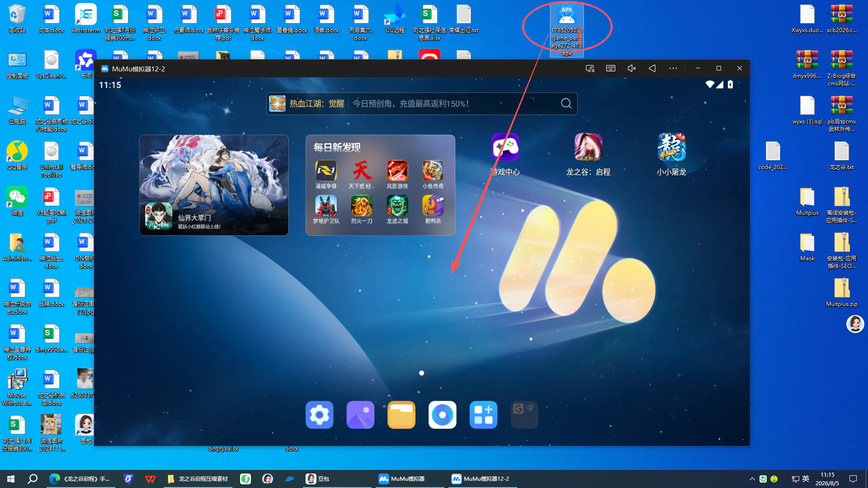This screenshot has height=488, width=868.
Task: Open the blue app store grid icon
Action: pyautogui.click(x=483, y=415)
